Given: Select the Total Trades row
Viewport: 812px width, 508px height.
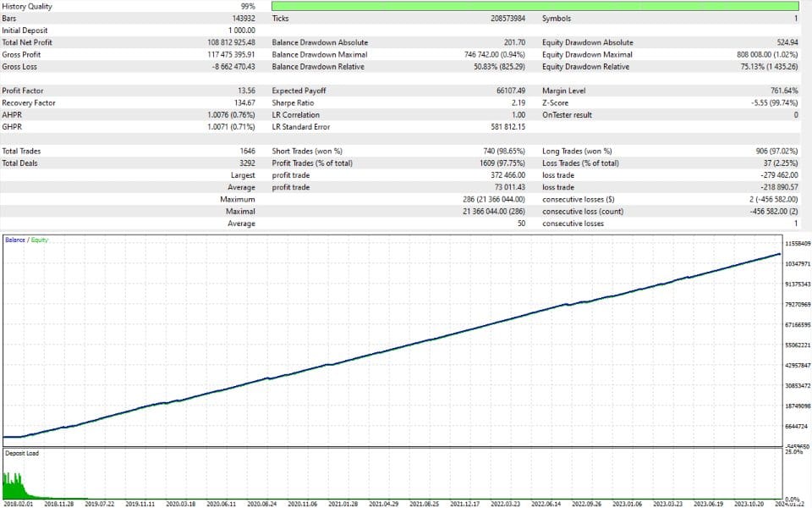Looking at the screenshot, I should click(x=129, y=152).
